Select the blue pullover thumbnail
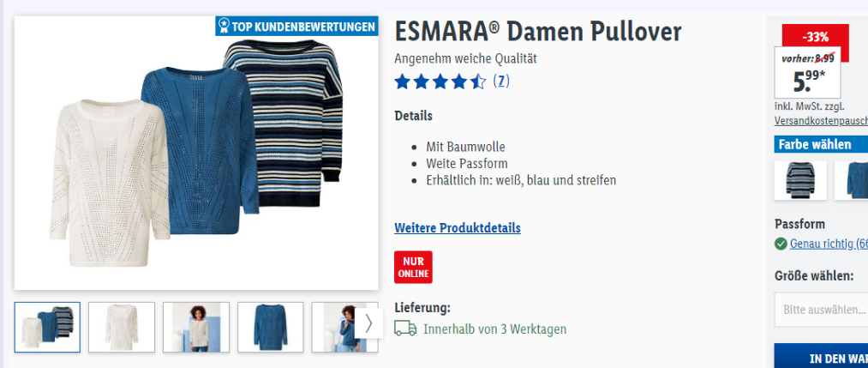This screenshot has width=868, height=368. [x=271, y=327]
